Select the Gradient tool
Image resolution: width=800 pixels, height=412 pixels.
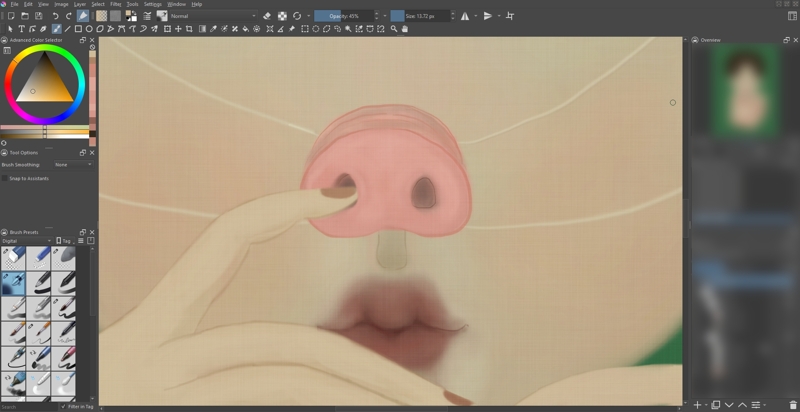tap(202, 29)
